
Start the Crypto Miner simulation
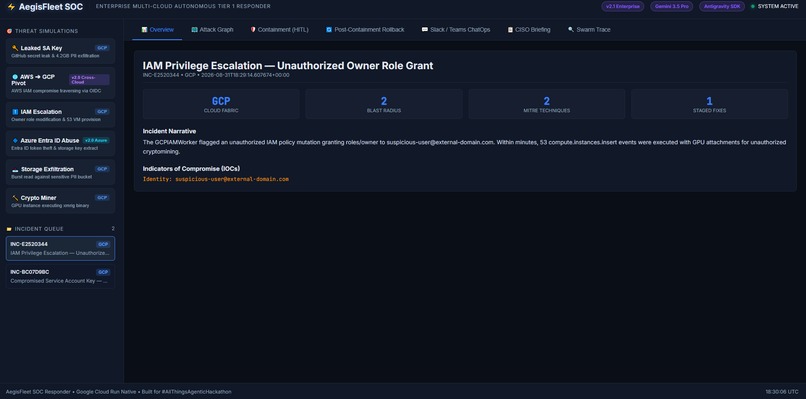(60, 201)
